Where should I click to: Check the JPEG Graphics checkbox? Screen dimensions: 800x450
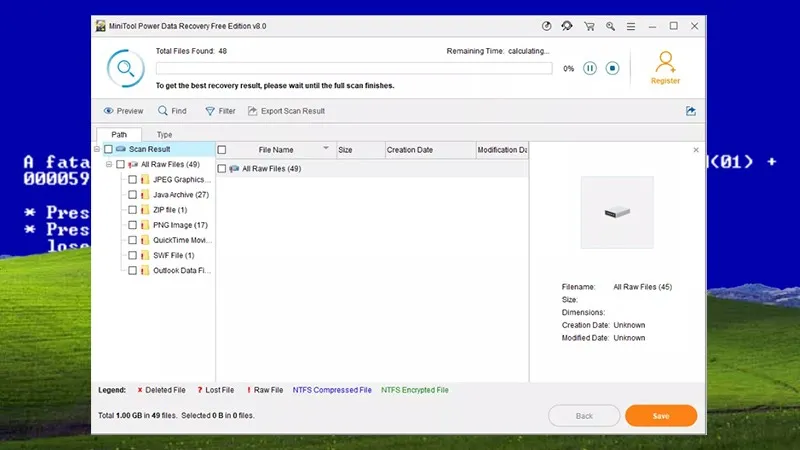pos(133,180)
